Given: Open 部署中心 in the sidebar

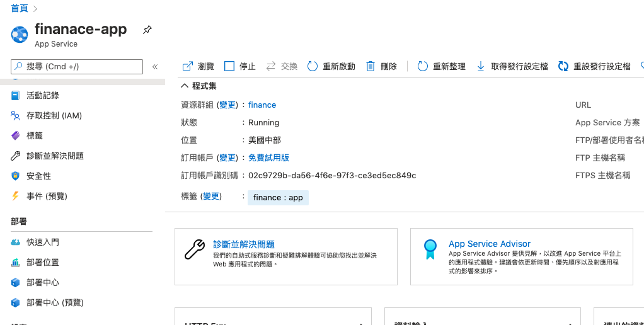Looking at the screenshot, I should pos(43,282).
